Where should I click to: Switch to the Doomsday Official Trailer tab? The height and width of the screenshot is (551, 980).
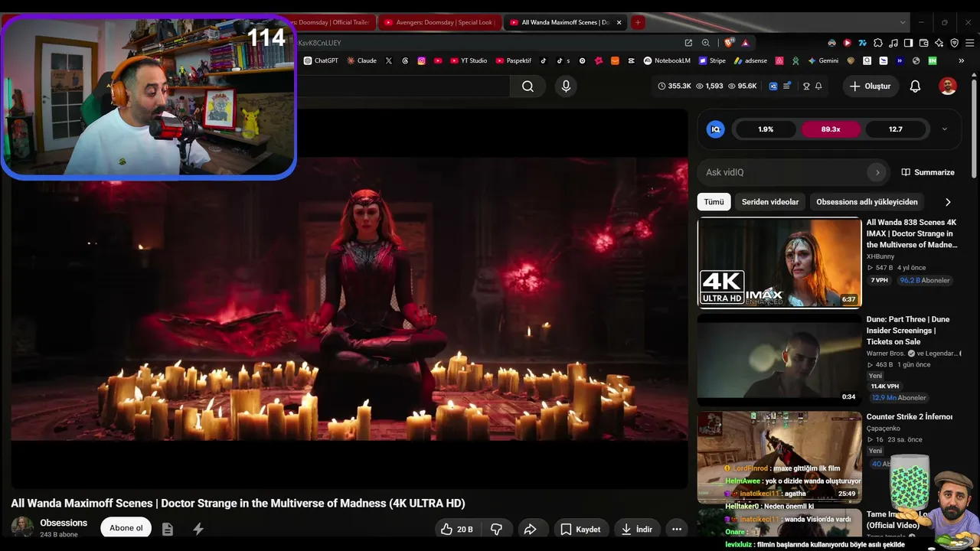[335, 22]
